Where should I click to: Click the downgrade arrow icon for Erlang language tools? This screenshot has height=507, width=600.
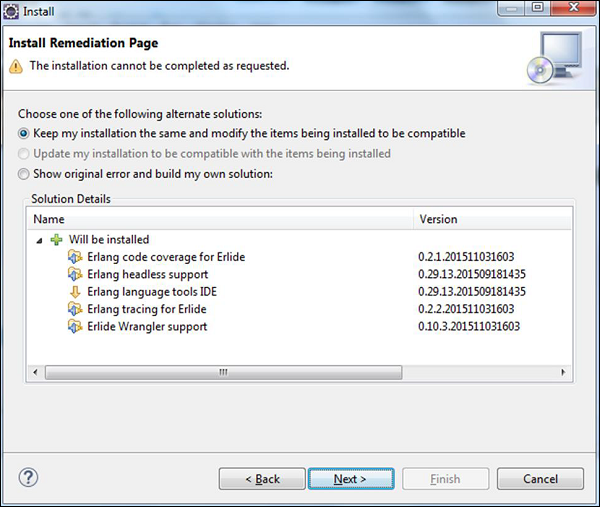tap(74, 292)
